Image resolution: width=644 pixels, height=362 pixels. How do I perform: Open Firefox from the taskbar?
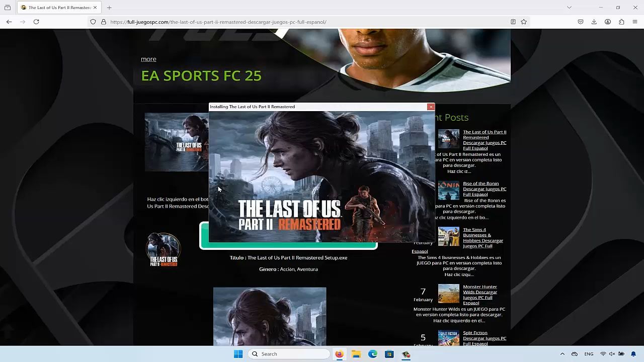point(339,354)
